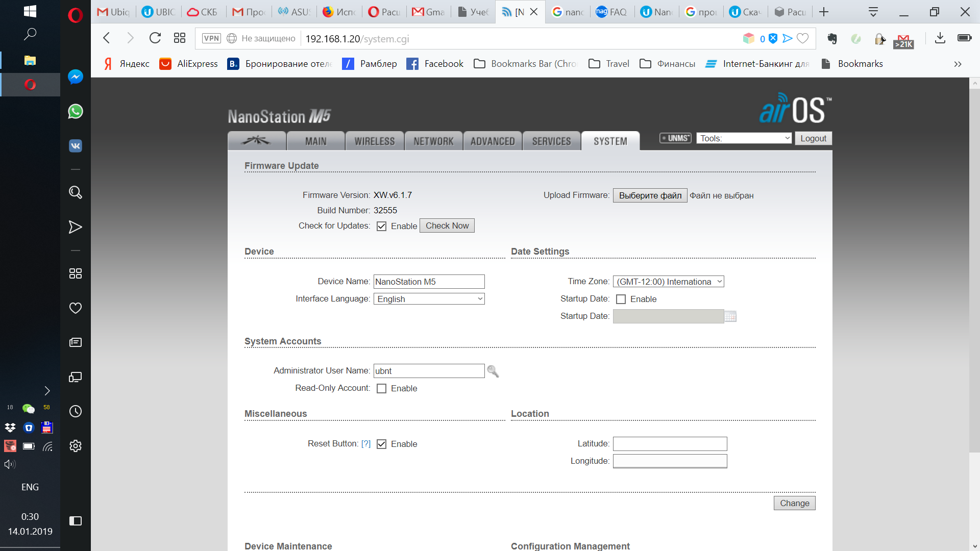Expand Windows tray hidden icons arrow
980x551 pixels.
47,391
